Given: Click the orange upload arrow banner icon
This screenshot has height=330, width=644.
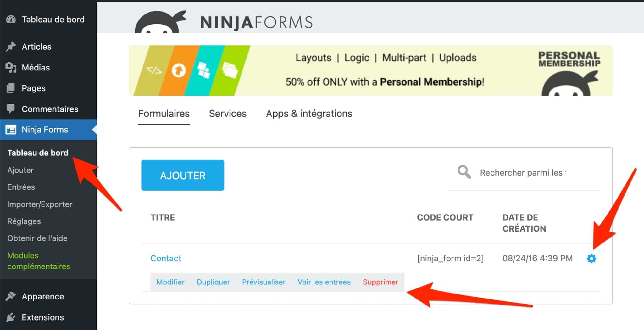Looking at the screenshot, I should coord(178,70).
